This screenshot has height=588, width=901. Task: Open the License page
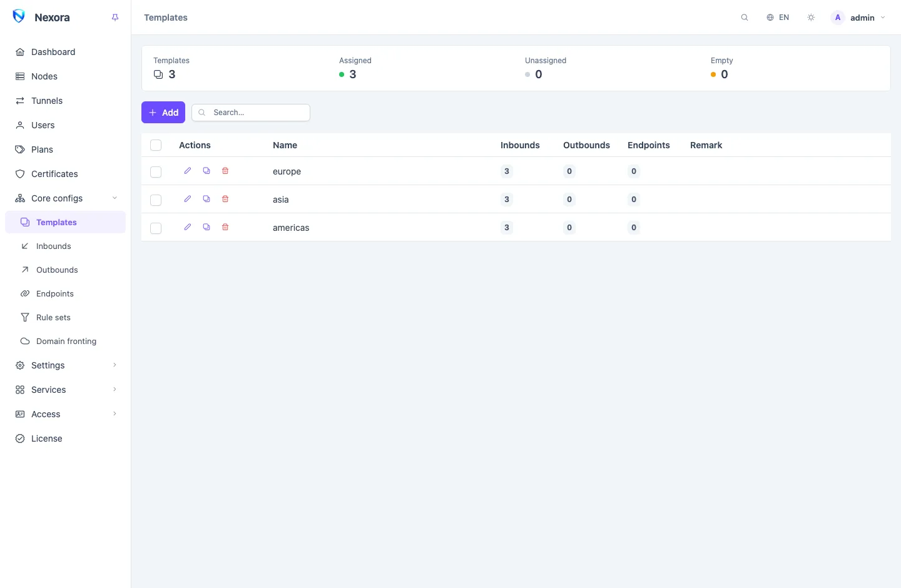(x=66, y=438)
